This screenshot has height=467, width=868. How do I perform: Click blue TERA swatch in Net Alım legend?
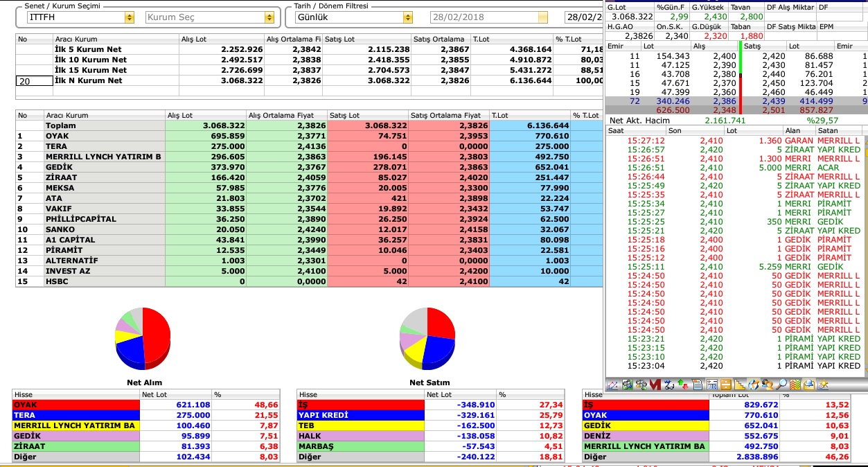coord(76,415)
